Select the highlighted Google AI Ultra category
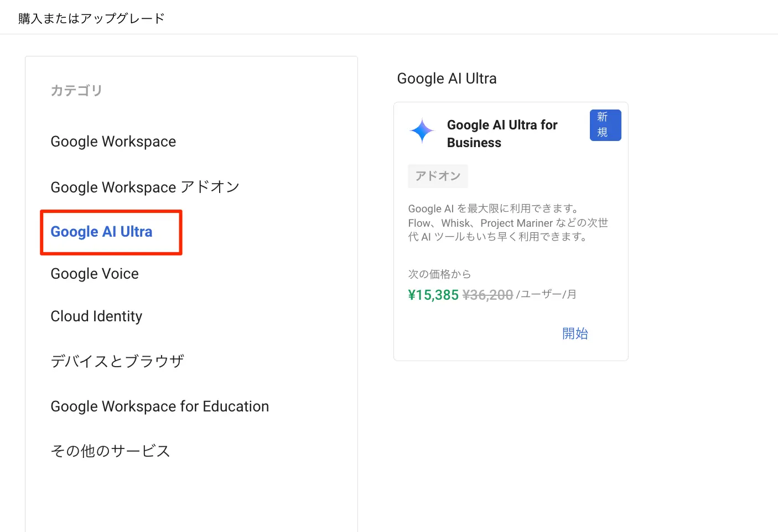778x532 pixels. click(102, 232)
